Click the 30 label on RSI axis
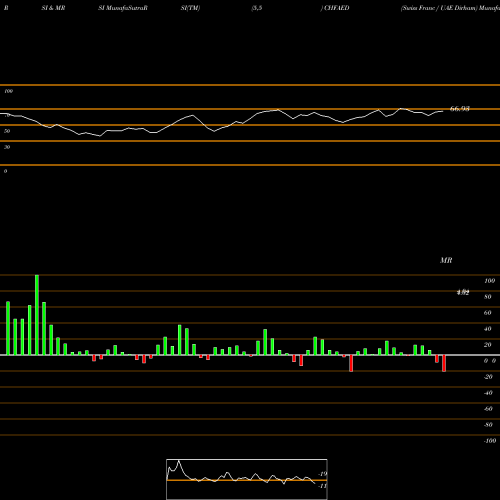The image size is (500, 500). (x=7, y=147)
